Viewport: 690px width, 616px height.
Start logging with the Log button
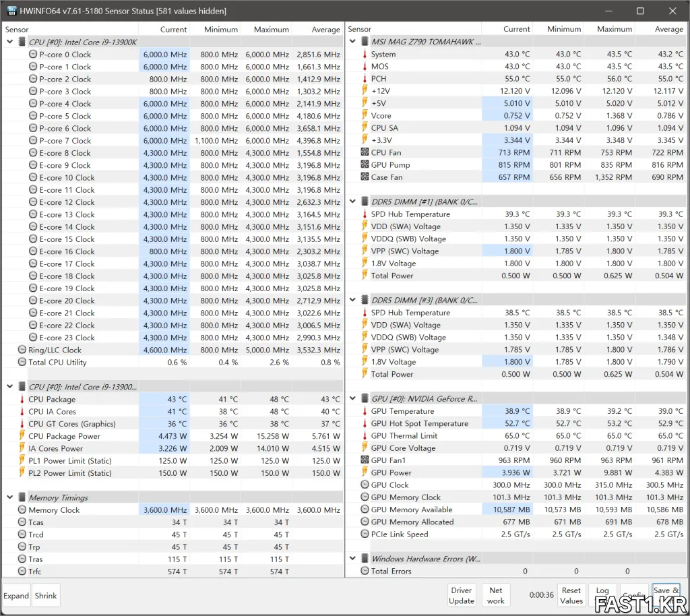coord(602,596)
